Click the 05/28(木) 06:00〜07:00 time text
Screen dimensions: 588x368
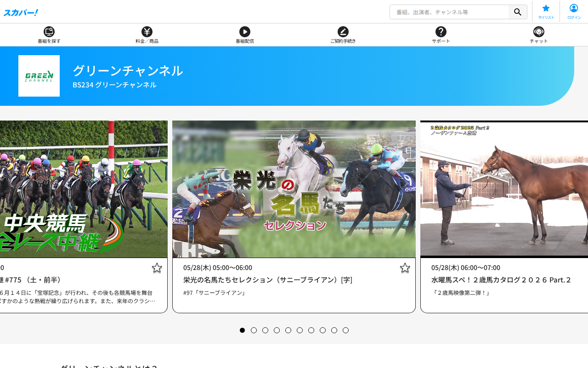pos(466,267)
